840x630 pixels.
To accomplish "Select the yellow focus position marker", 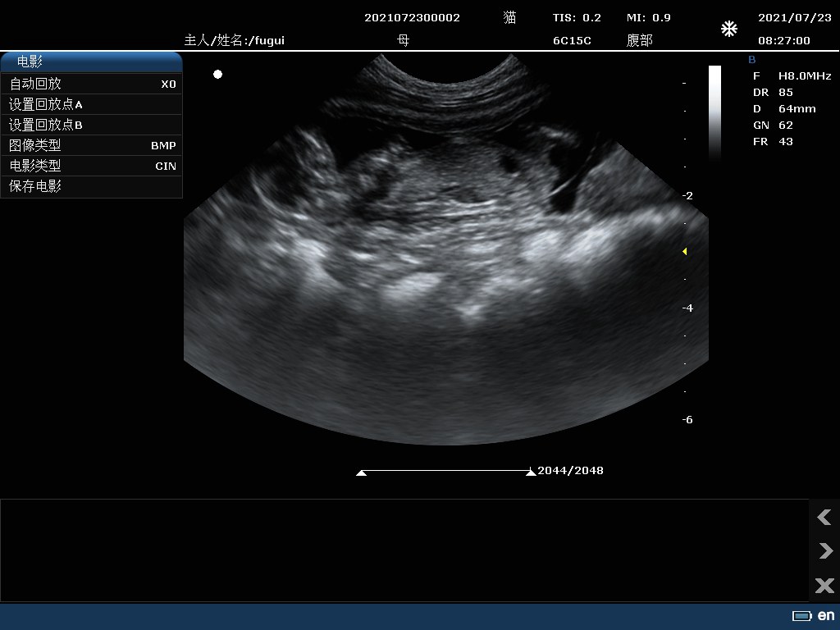I will pos(685,251).
